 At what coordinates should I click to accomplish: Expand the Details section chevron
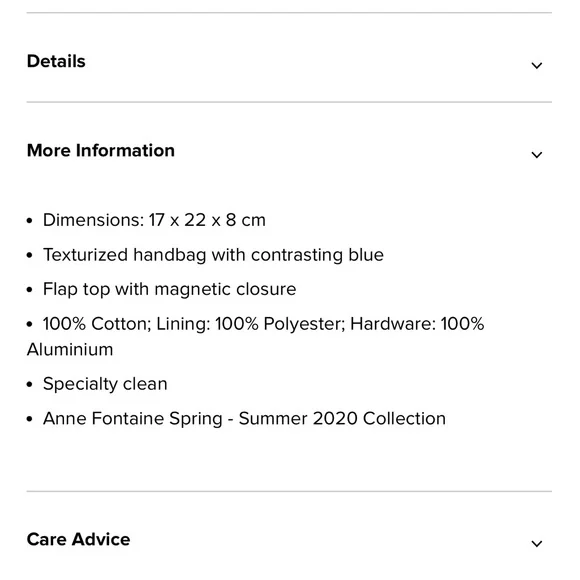click(536, 66)
